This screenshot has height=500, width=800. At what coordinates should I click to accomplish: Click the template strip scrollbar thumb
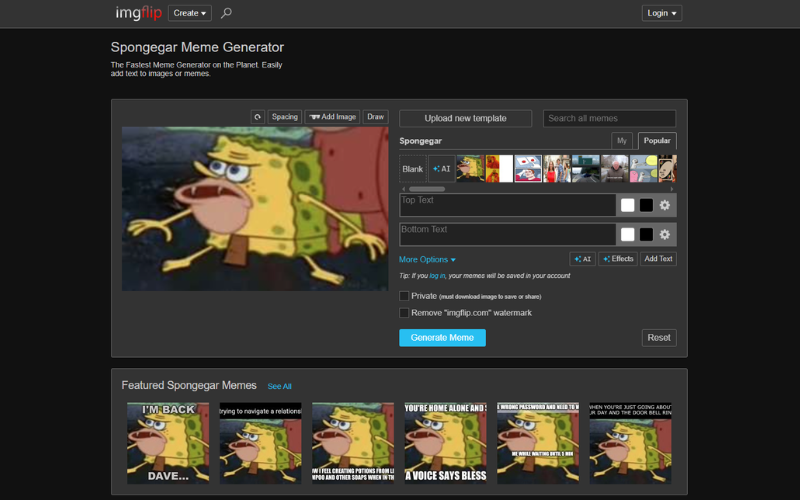coord(427,189)
